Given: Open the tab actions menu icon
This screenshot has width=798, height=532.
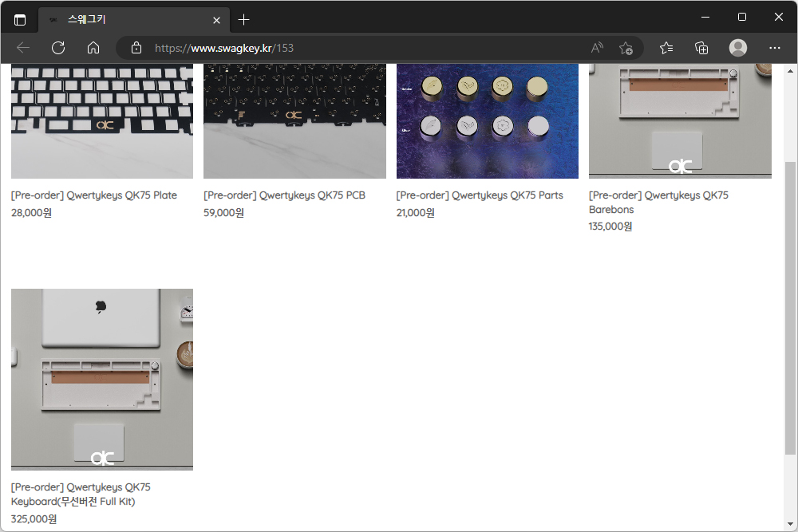Looking at the screenshot, I should (x=20, y=20).
